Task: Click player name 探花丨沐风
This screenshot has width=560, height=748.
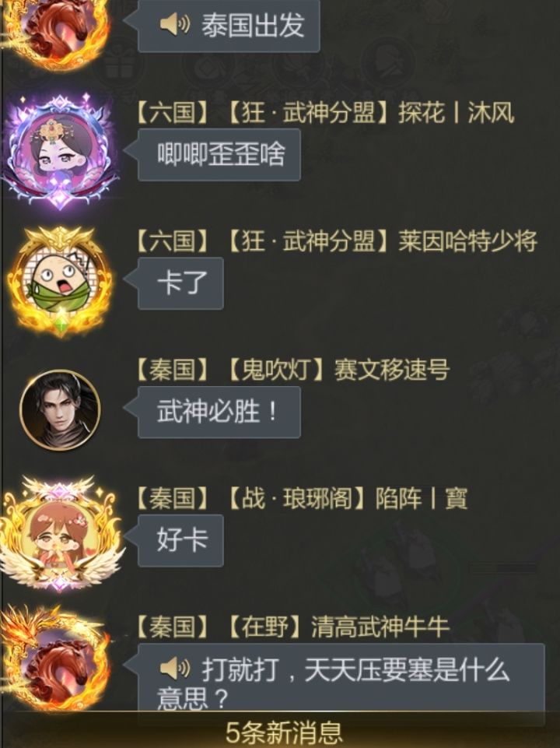Action: 456,113
